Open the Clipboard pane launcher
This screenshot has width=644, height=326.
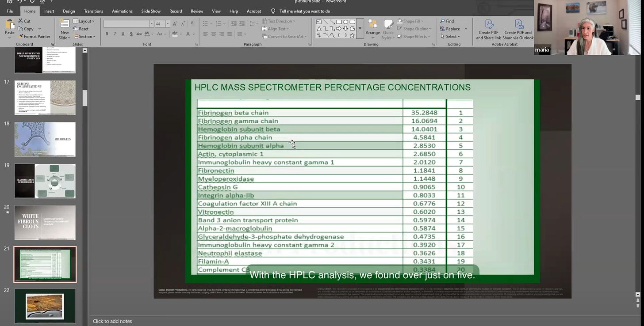pos(53,44)
